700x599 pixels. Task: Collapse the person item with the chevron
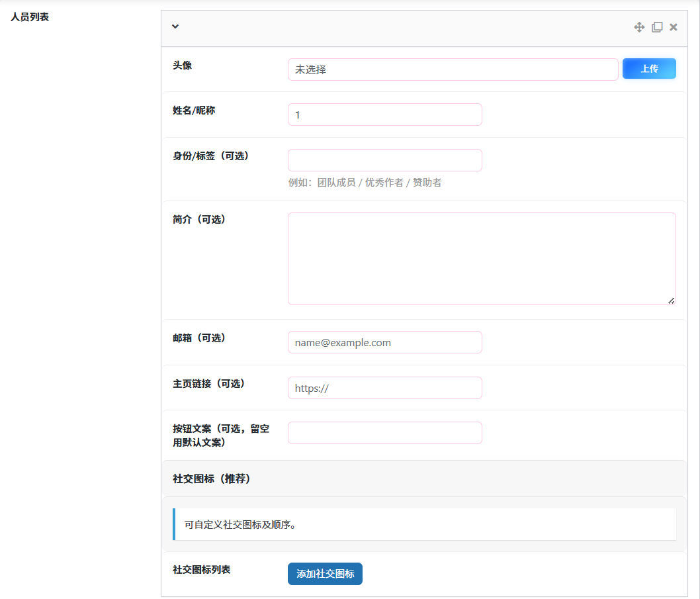[175, 26]
